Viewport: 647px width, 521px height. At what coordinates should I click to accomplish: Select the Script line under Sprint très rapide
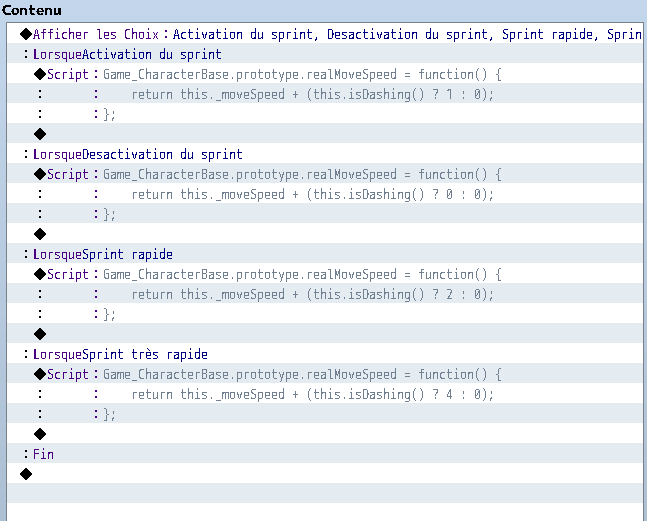click(x=325, y=374)
